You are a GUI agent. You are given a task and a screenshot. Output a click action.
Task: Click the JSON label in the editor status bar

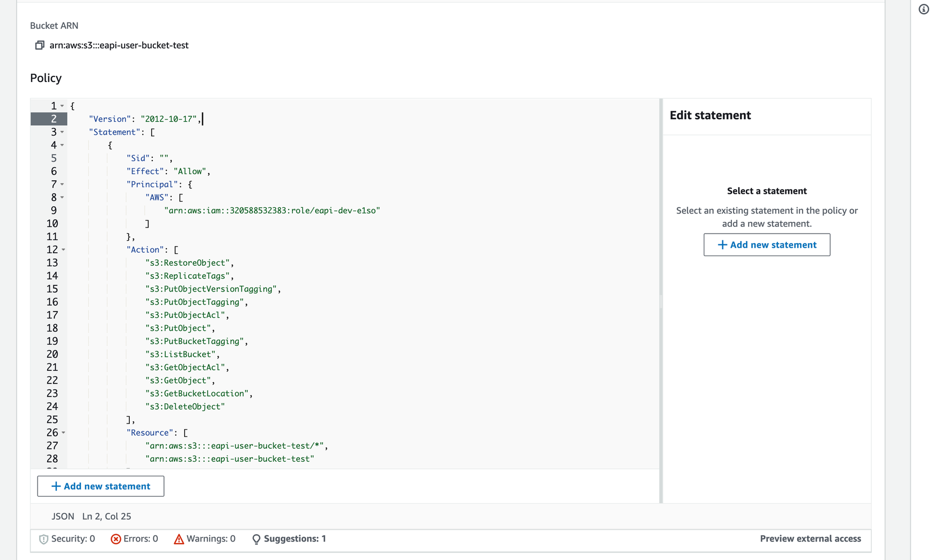[x=63, y=516]
